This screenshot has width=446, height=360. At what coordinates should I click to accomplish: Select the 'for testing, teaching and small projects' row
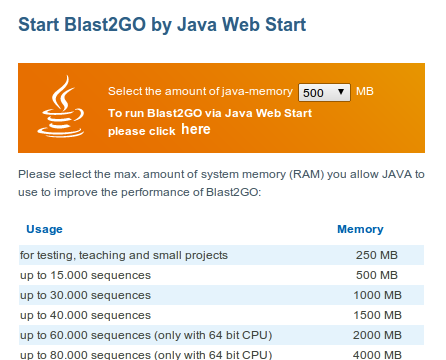coord(221,255)
